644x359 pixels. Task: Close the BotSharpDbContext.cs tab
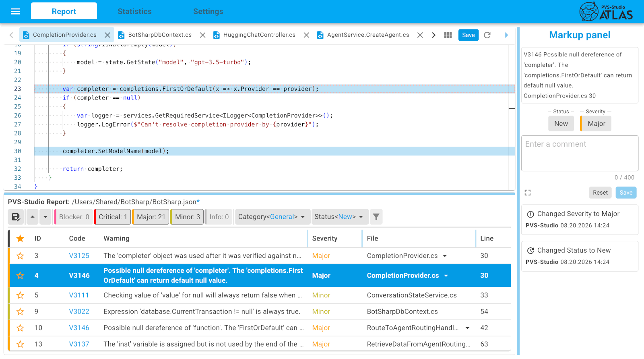pyautogui.click(x=202, y=35)
